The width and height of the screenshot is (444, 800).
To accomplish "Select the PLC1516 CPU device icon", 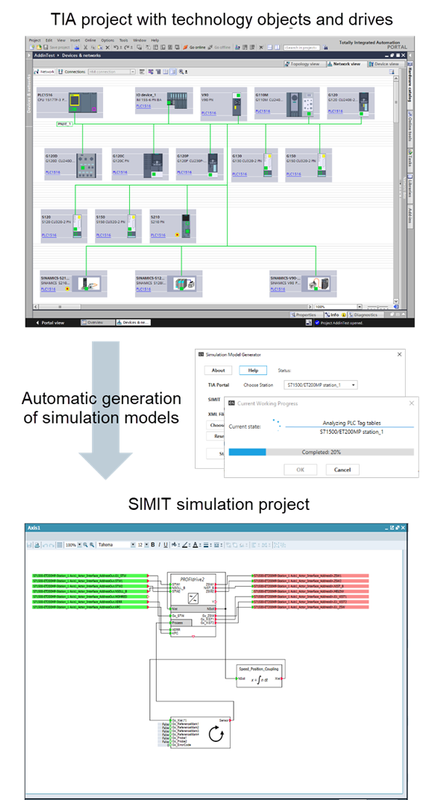I will pyautogui.click(x=84, y=103).
